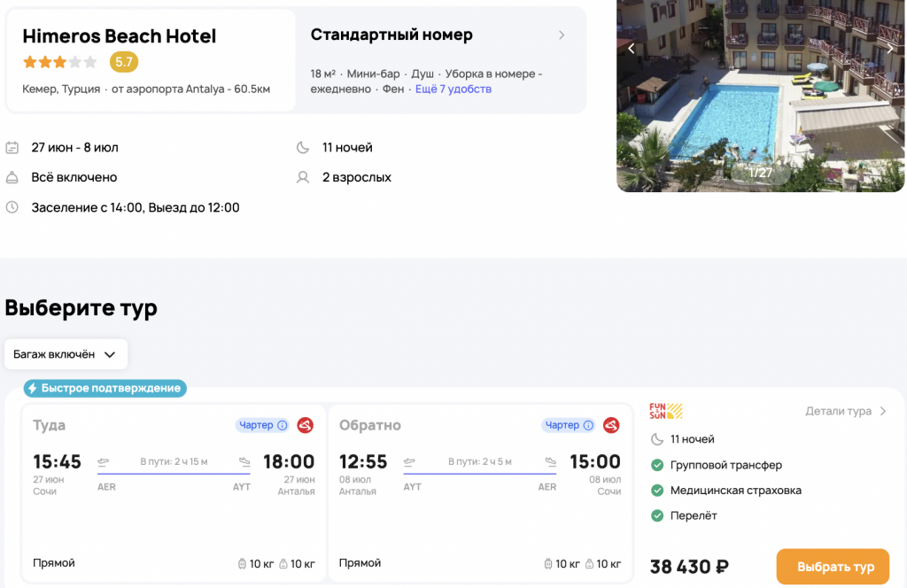Click landing plane icon in Туда flight
The width and height of the screenshot is (907, 588).
point(244,461)
